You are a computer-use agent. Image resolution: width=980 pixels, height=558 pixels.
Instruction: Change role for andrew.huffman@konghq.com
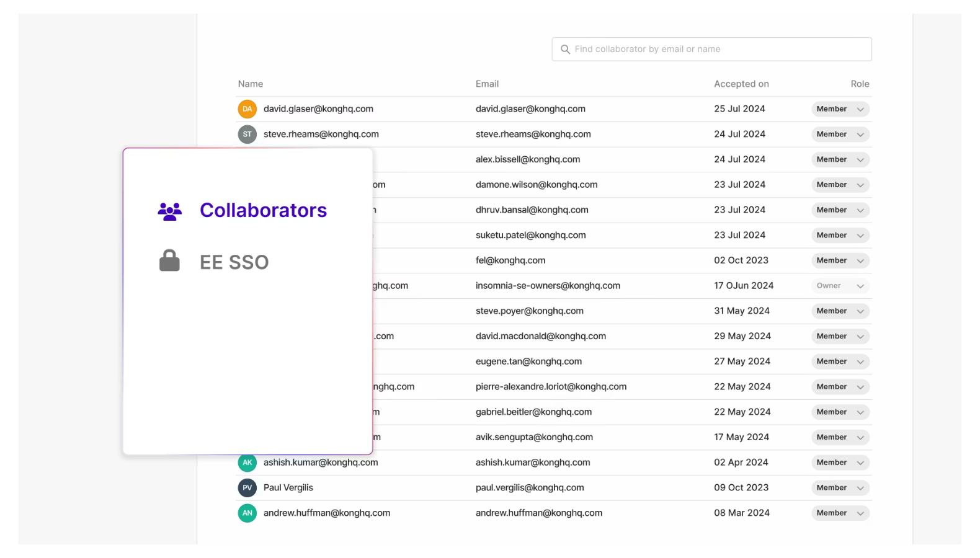click(840, 513)
